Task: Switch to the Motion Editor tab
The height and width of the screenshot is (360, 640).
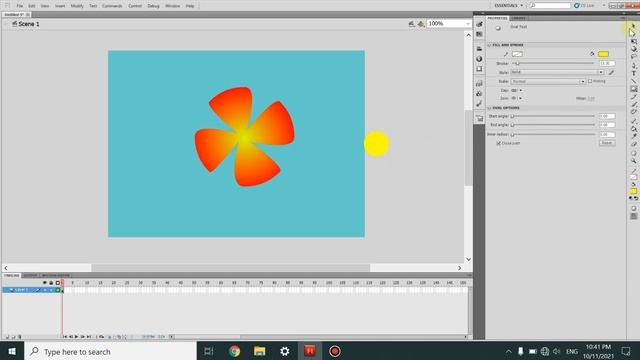Action: (x=56, y=276)
